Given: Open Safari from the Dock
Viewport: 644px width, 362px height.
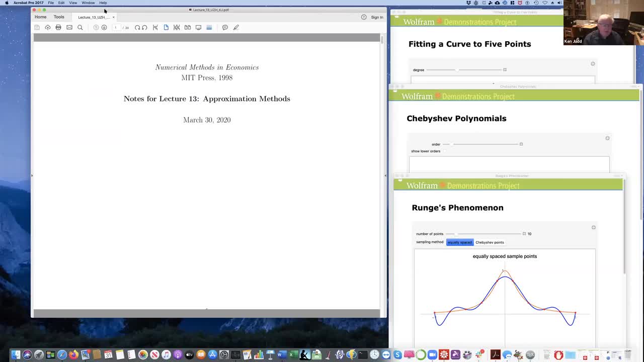Looking at the screenshot, I should [62, 355].
